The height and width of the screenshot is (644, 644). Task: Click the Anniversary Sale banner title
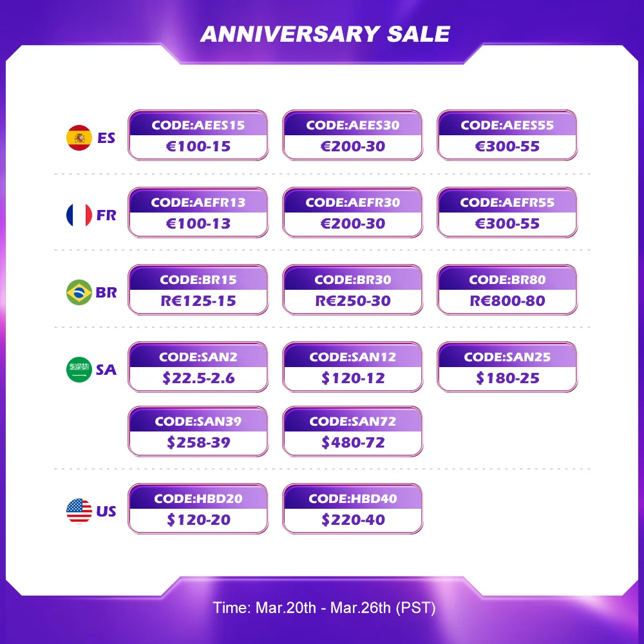click(325, 34)
